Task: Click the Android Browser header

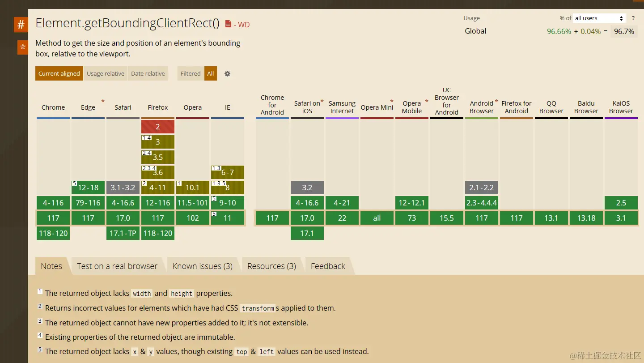Action: coord(482,107)
